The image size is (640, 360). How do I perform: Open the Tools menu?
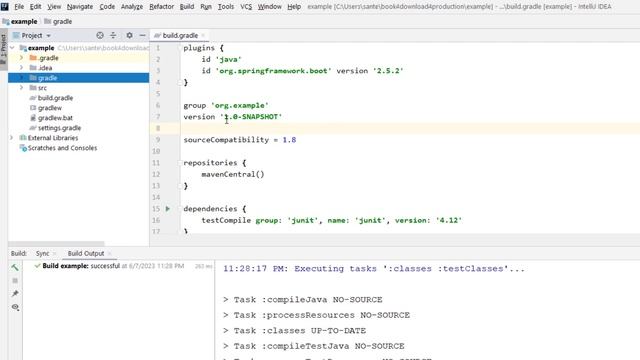point(226,7)
